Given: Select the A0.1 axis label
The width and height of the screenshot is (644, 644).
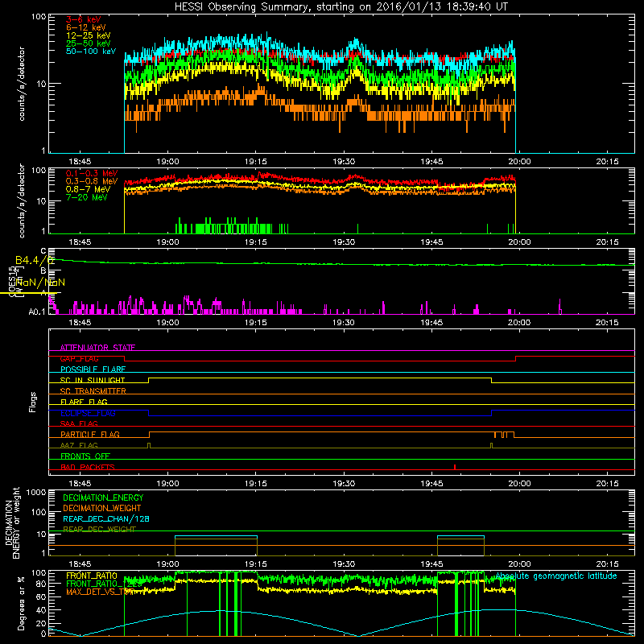Looking at the screenshot, I should pos(36,312).
